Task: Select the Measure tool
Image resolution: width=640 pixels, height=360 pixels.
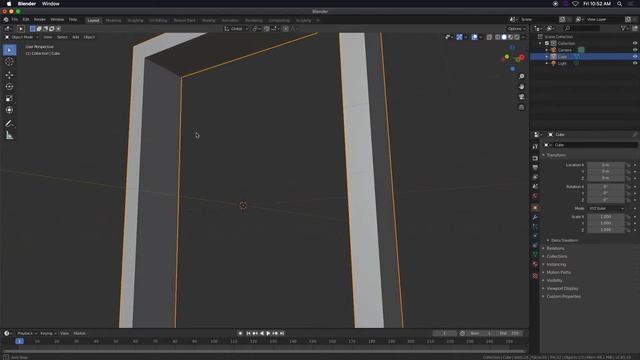Action: (x=9, y=136)
